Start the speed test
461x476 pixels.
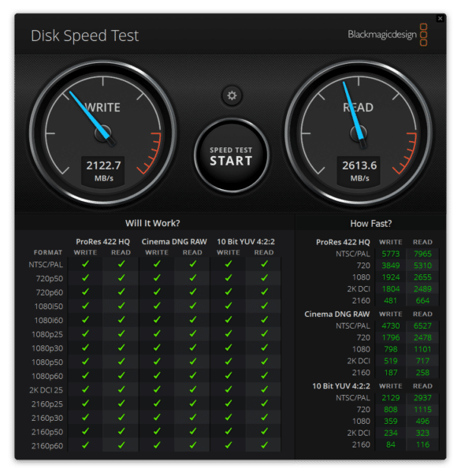point(231,156)
